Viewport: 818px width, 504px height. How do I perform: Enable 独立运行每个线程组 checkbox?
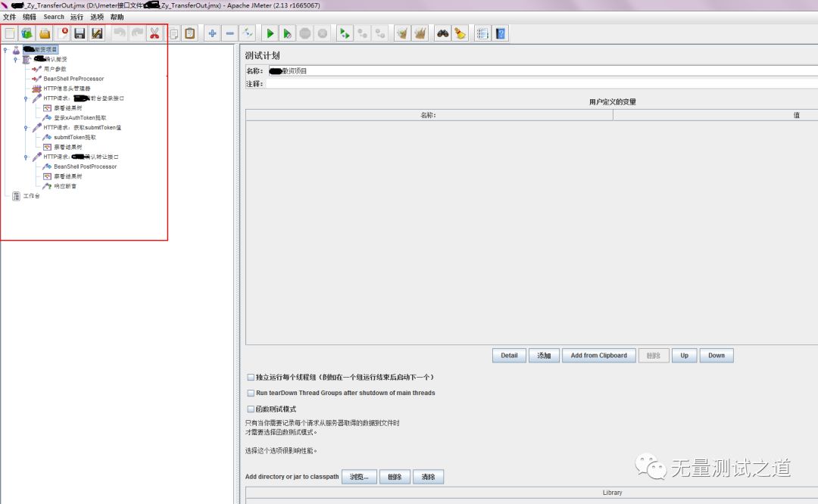pyautogui.click(x=251, y=377)
